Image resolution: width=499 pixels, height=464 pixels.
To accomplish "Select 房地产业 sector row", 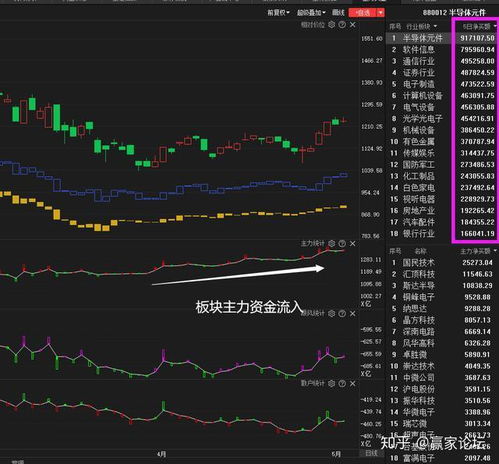I will [x=442, y=211].
